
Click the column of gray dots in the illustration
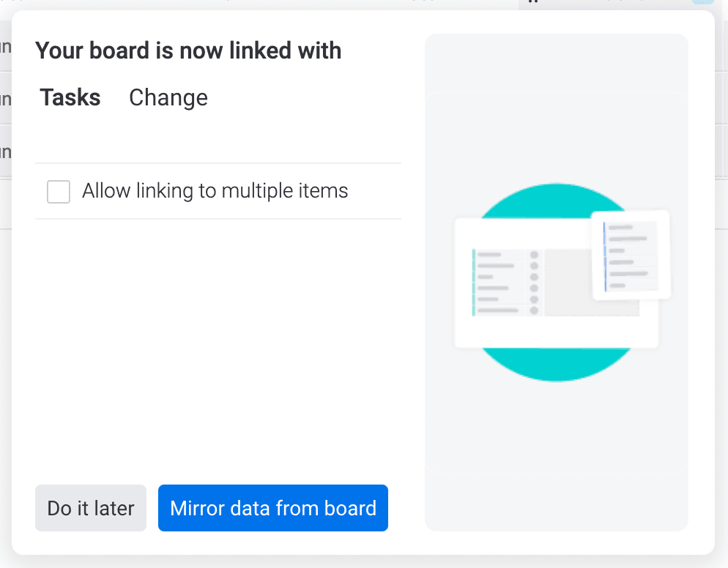point(534,283)
